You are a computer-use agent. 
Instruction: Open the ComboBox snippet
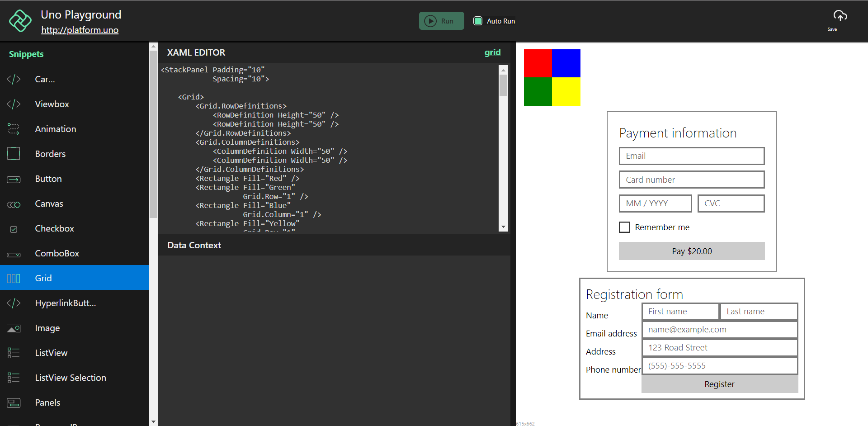click(57, 253)
